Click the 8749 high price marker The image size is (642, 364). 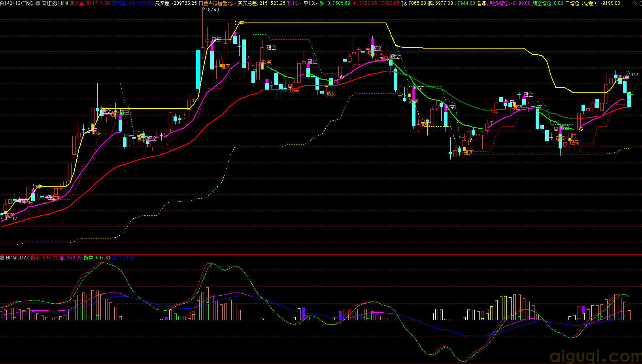click(213, 10)
